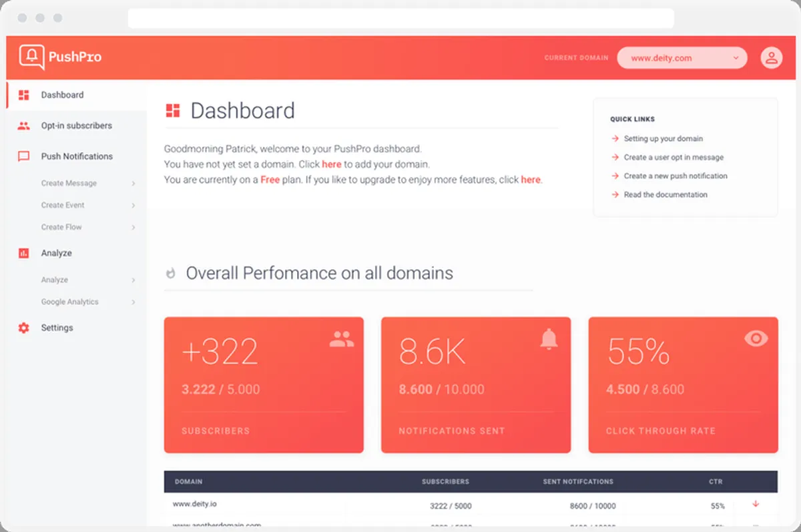Click the SUBSCRIBERS column header
The width and height of the screenshot is (801, 532).
click(445, 481)
